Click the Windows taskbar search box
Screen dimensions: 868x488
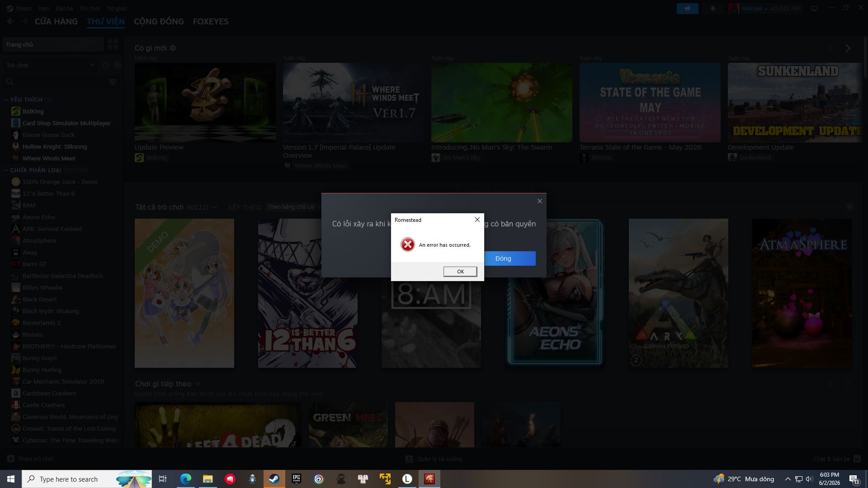(87, 479)
